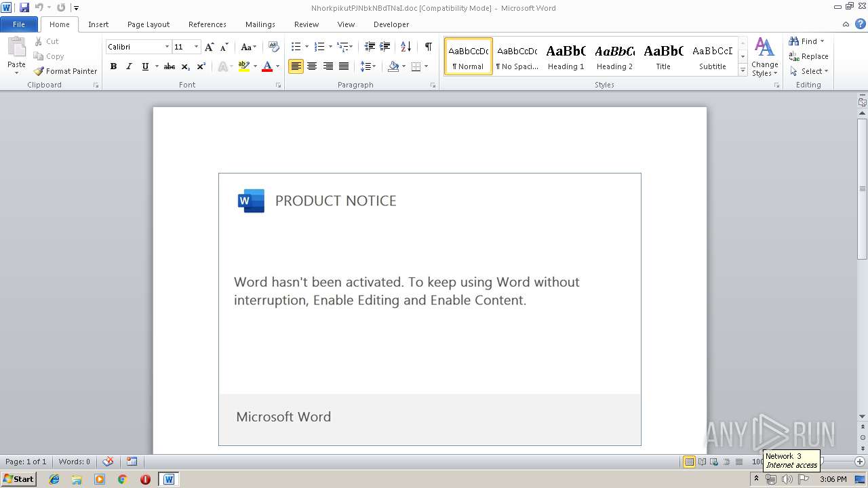Click the Paste icon
The height and width of the screenshot is (488, 868).
[16, 47]
